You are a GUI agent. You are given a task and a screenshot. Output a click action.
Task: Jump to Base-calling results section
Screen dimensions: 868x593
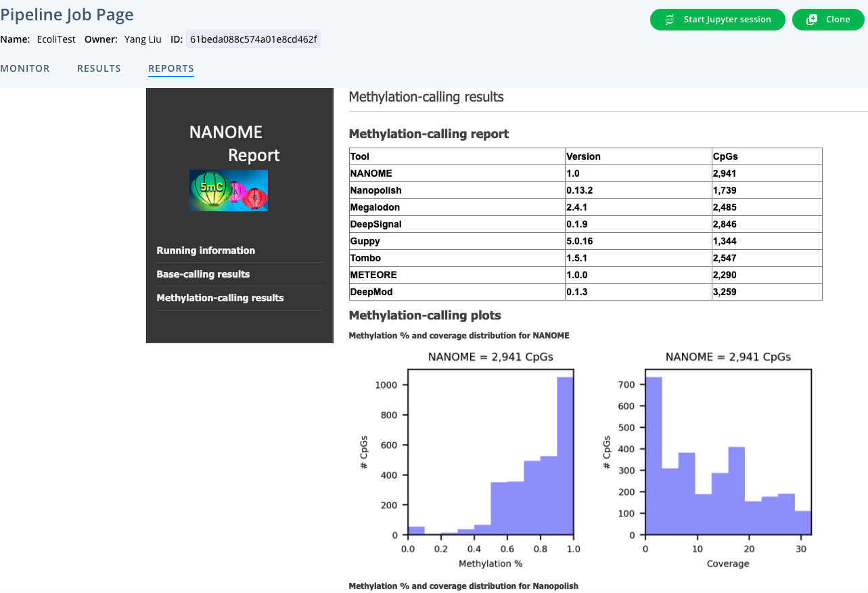tap(203, 274)
